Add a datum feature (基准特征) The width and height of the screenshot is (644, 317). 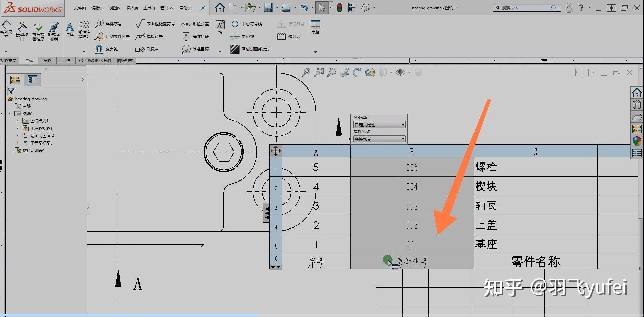click(x=195, y=36)
